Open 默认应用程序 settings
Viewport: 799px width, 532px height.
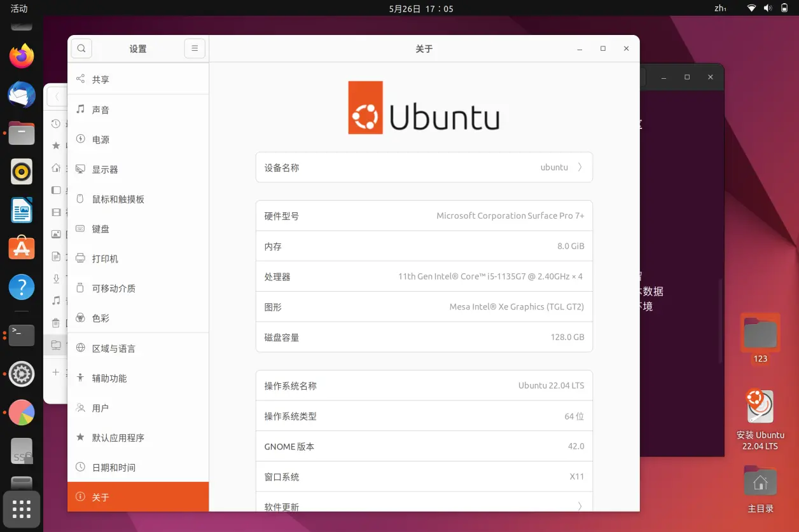tap(138, 438)
